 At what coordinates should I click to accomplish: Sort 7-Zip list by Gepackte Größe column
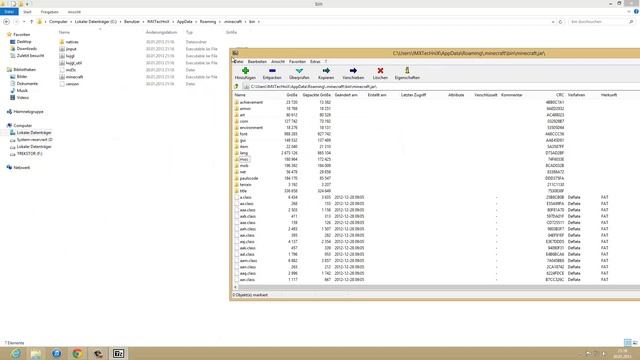click(317, 95)
